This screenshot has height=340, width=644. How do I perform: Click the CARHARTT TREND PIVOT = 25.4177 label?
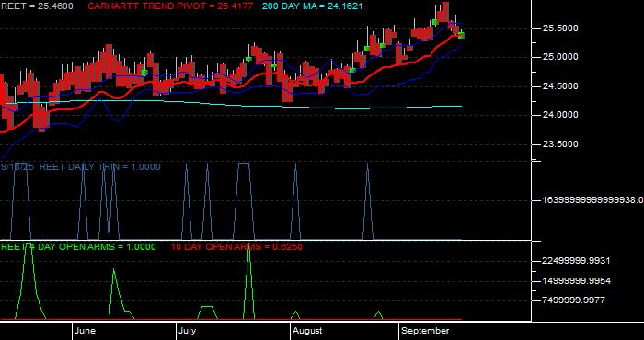(x=170, y=6)
